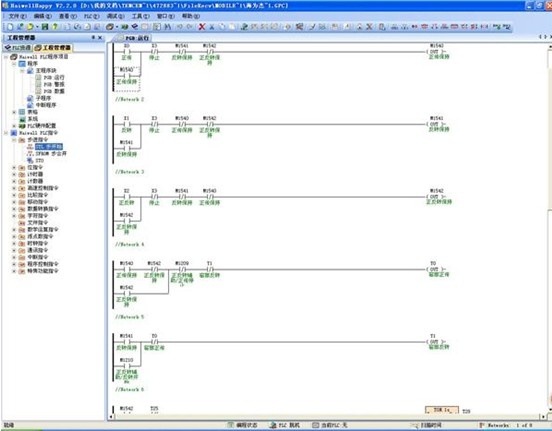Collapse the 主程序块 tree node
The height and width of the screenshot is (431, 552).
(22, 70)
